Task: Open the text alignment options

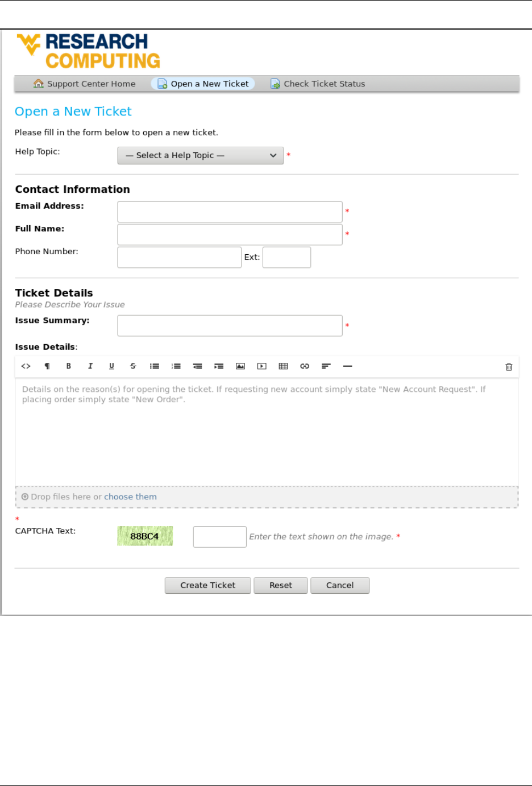Action: 326,366
